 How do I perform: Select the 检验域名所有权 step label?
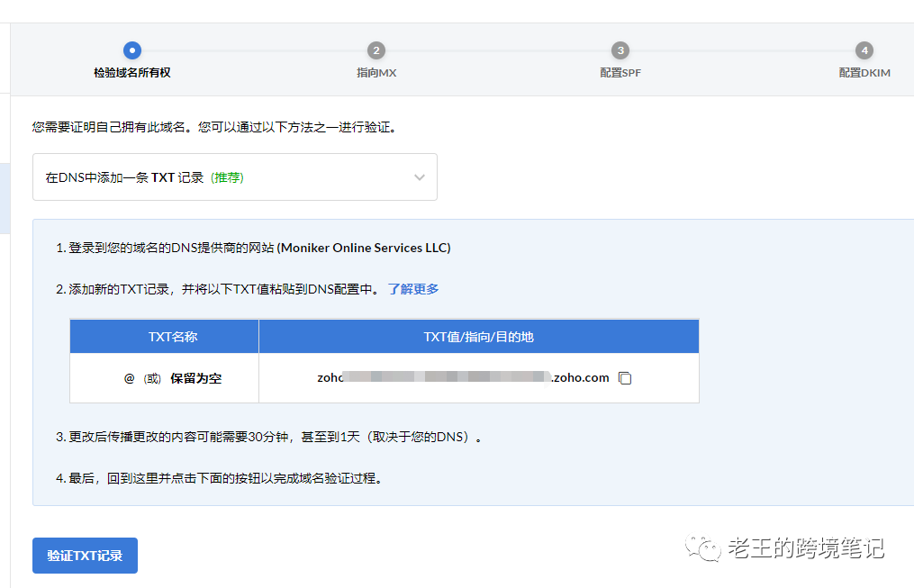[132, 72]
